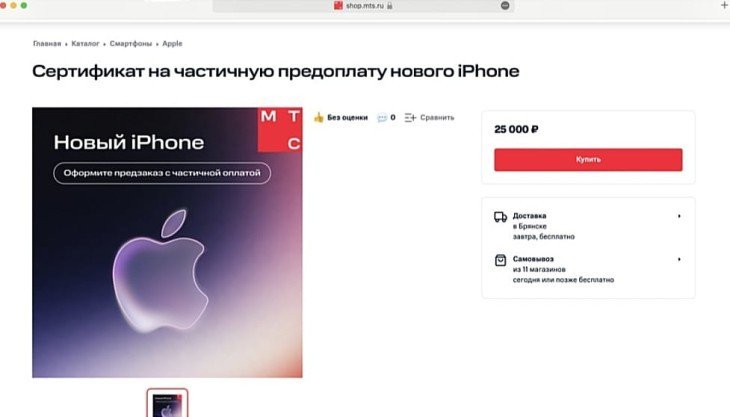This screenshot has height=417, width=730.
Task: Select the product thumbnail below main image
Action: click(167, 403)
